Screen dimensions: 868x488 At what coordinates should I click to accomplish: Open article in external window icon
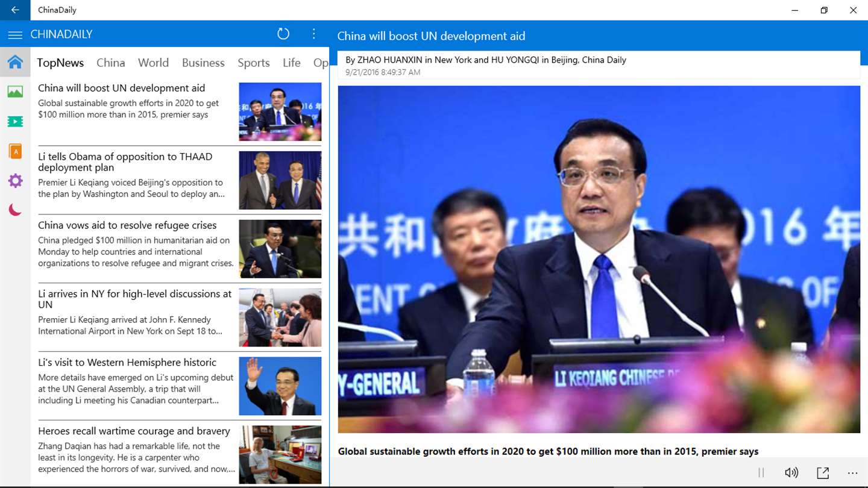[x=823, y=473]
